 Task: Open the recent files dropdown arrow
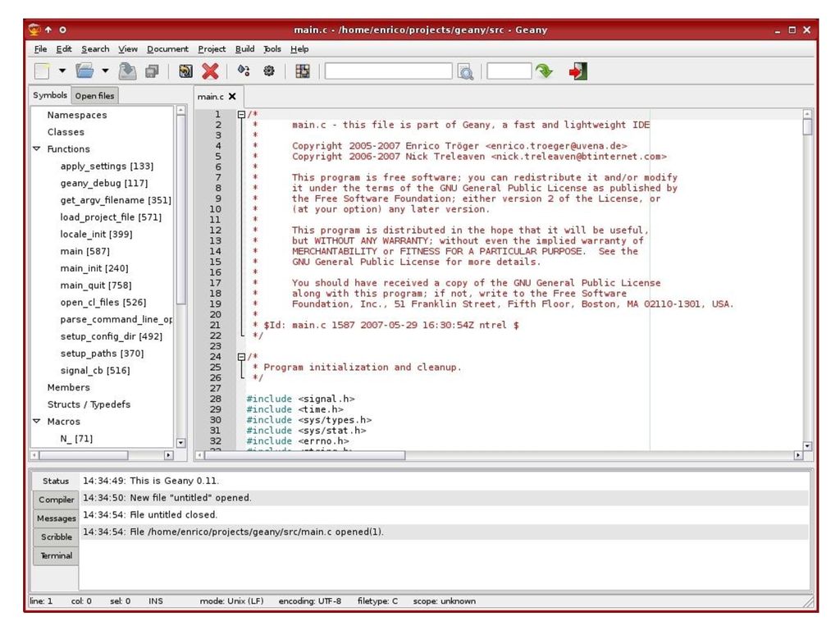[105, 71]
